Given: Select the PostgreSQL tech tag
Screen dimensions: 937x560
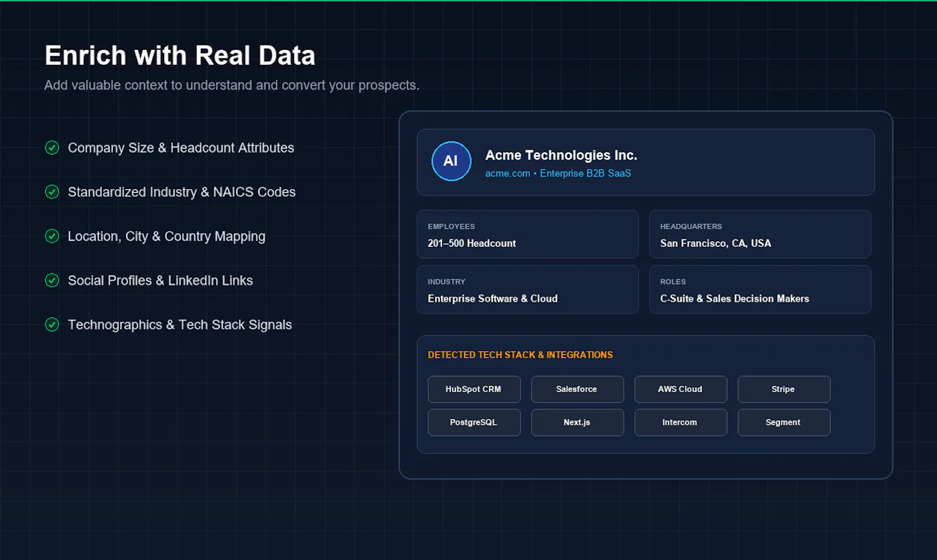Looking at the screenshot, I should click(x=474, y=422).
